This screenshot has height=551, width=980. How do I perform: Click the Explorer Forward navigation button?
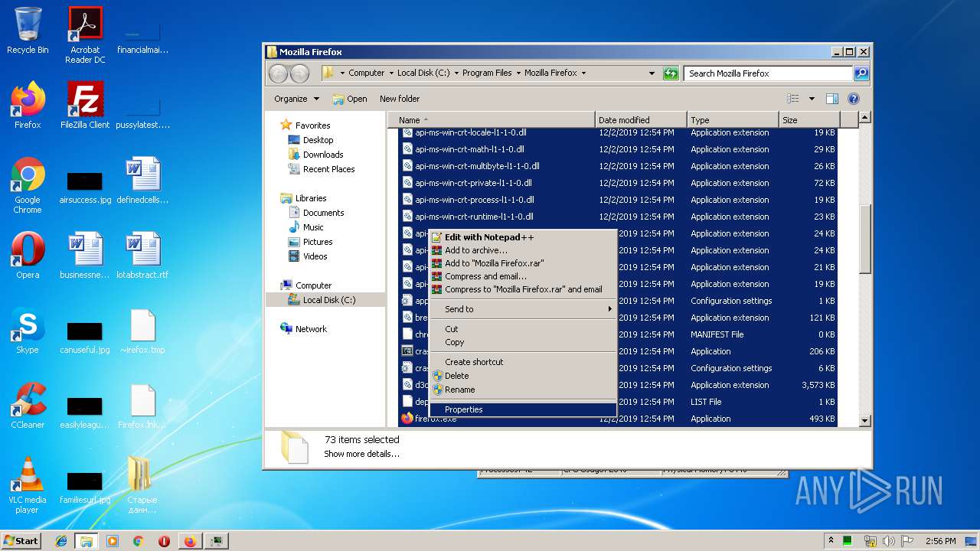tap(299, 73)
